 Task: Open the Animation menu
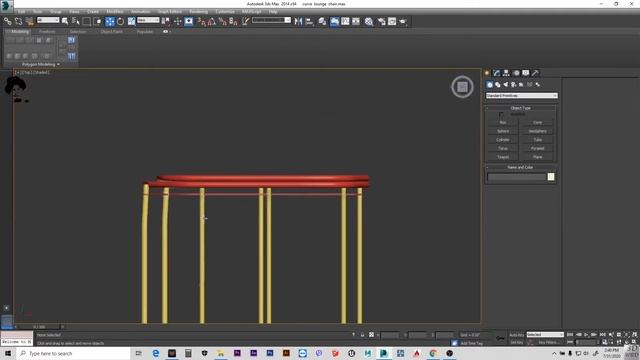140,12
